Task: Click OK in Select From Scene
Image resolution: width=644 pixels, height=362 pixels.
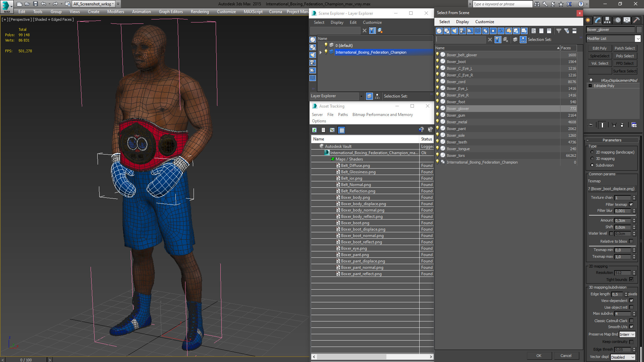Action: 539,356
